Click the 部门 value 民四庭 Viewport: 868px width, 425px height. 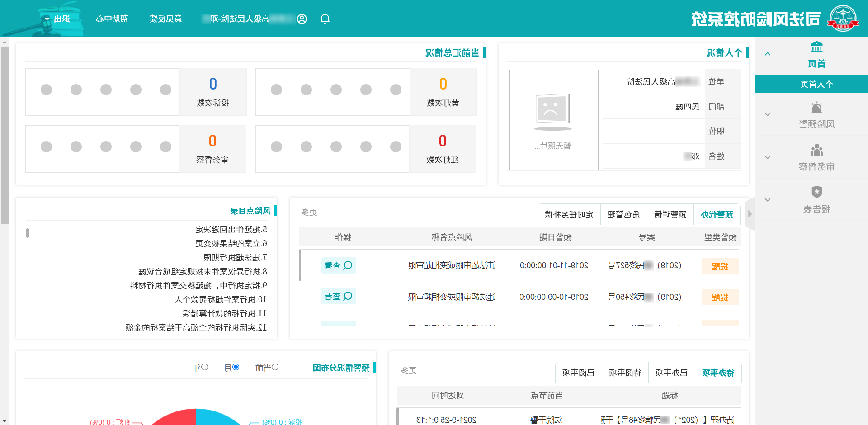click(x=687, y=106)
